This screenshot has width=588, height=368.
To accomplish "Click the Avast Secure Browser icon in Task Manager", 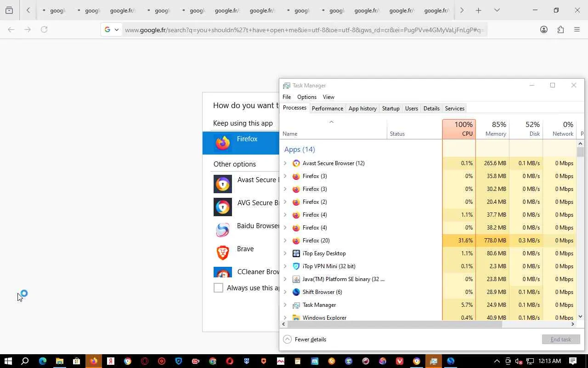I will click(x=296, y=163).
